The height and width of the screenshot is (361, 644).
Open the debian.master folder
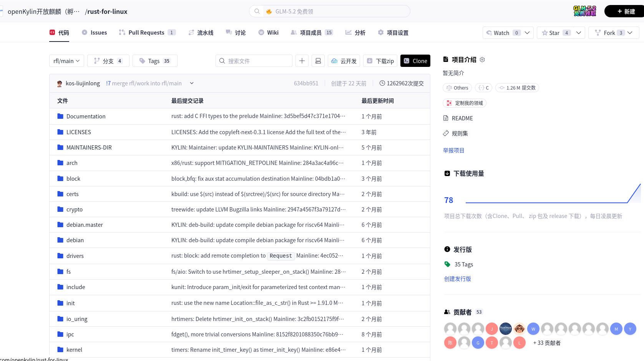coord(85,225)
